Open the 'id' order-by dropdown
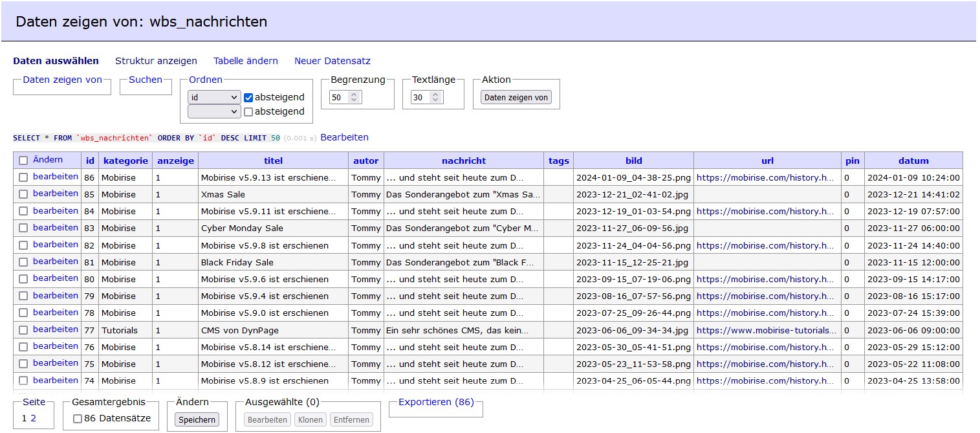This screenshot has height=433, width=980. 214,97
